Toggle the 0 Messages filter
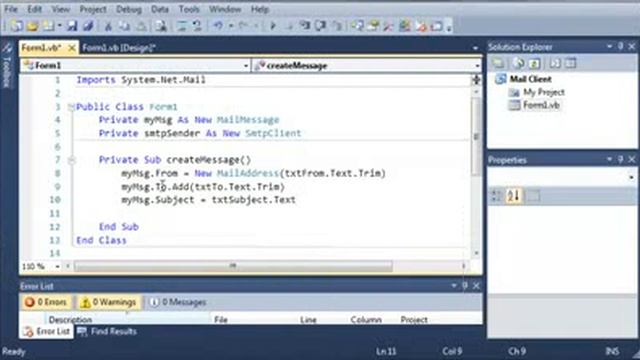Viewport: 640px width, 360px height. tap(178, 302)
